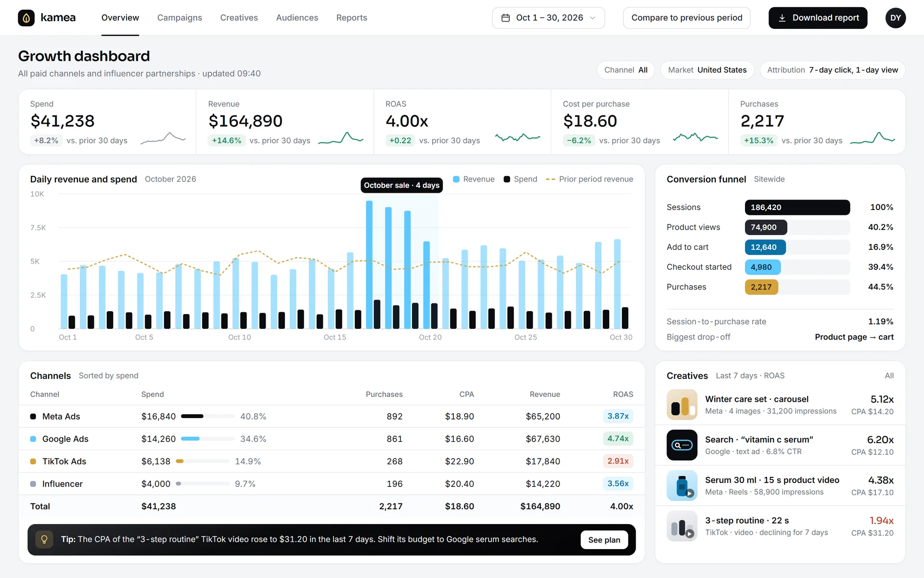Click the Sessions 186,420 funnel bar
Screen dimensions: 924x578
point(797,207)
